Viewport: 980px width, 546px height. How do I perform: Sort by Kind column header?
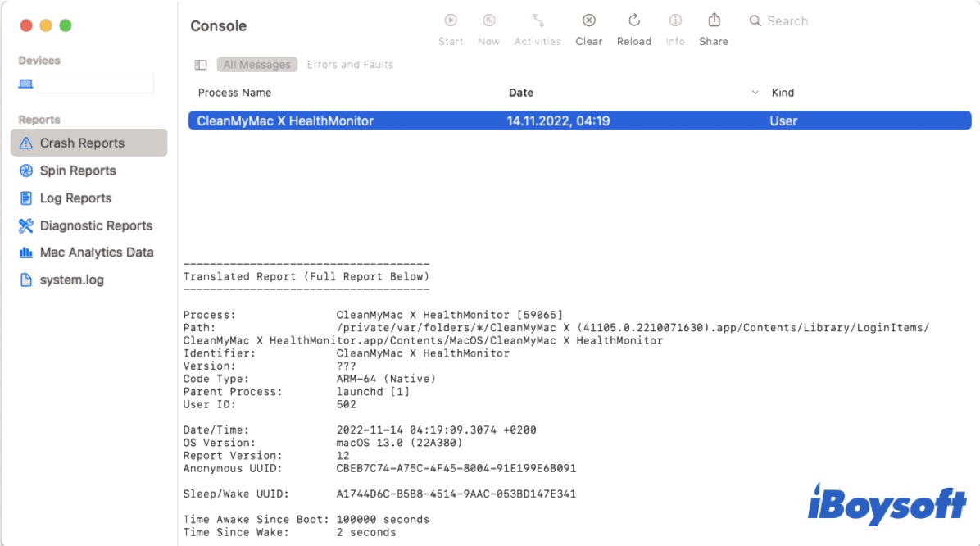click(x=783, y=93)
